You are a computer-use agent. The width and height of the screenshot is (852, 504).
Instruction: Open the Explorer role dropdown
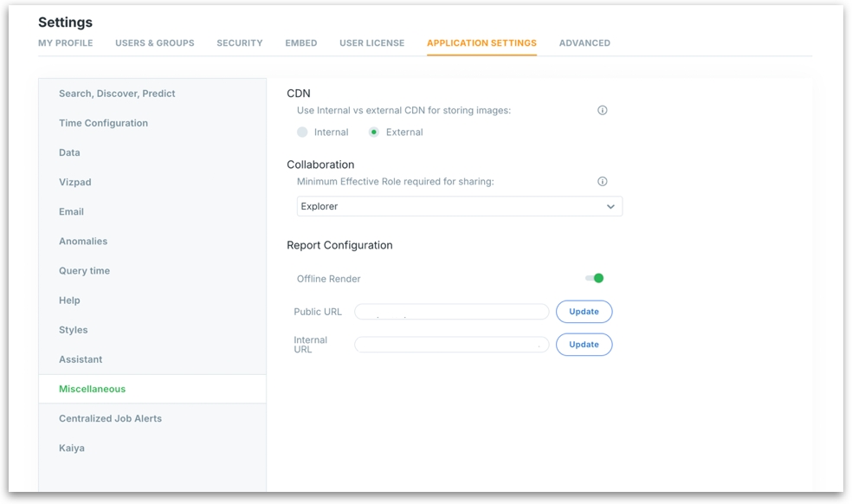pos(459,207)
